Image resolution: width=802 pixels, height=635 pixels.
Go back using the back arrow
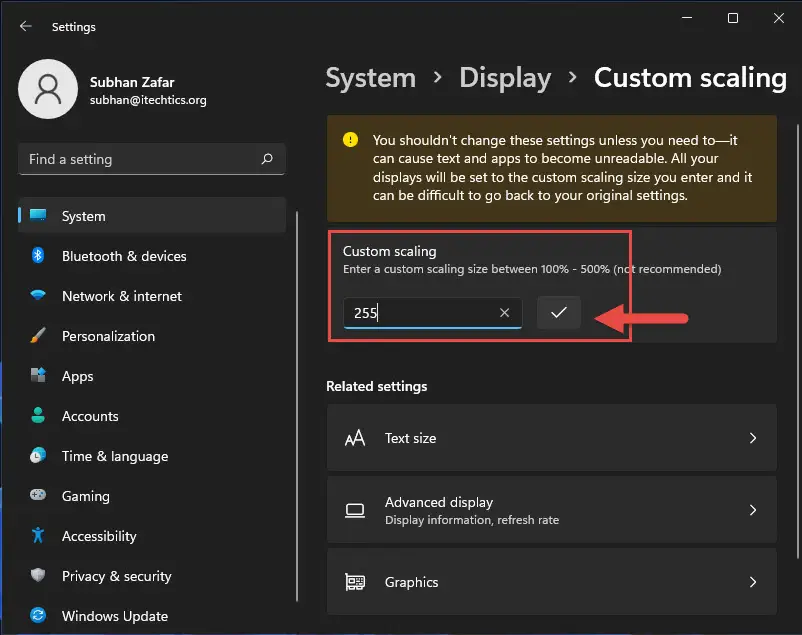coord(26,26)
